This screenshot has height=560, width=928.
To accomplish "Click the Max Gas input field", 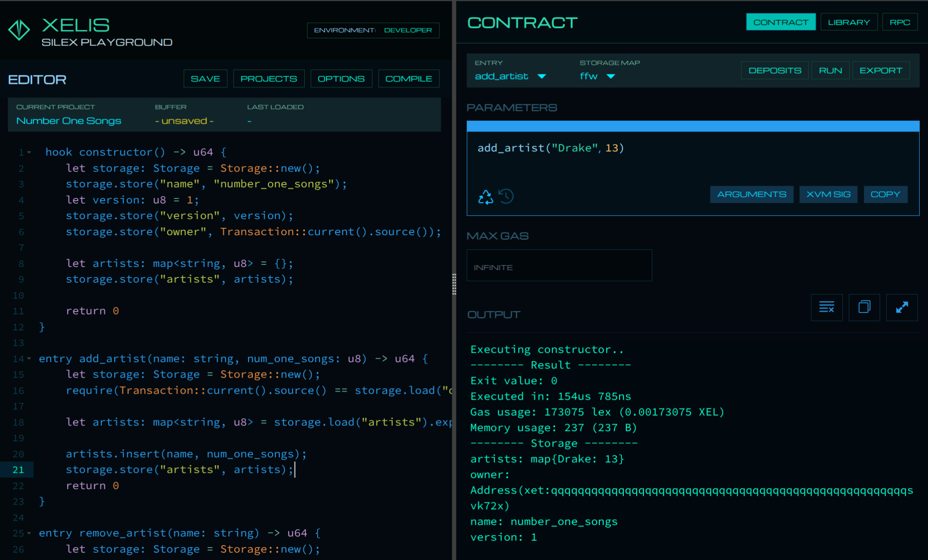I will [x=559, y=266].
